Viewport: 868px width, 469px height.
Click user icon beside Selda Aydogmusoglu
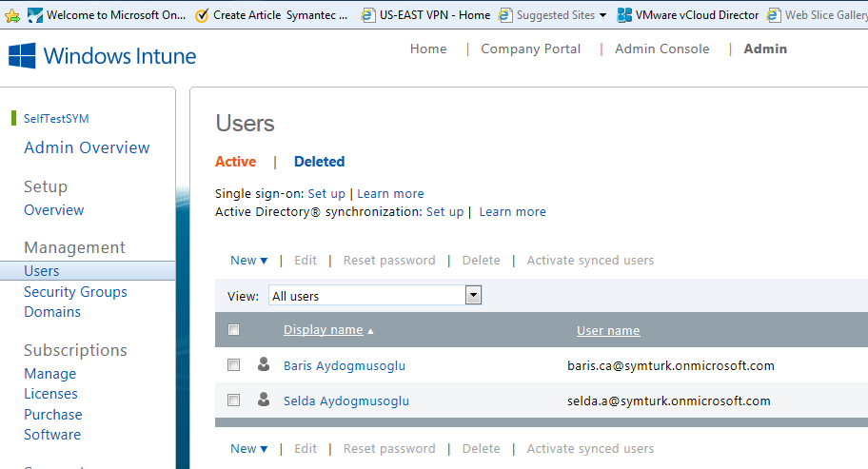264,400
